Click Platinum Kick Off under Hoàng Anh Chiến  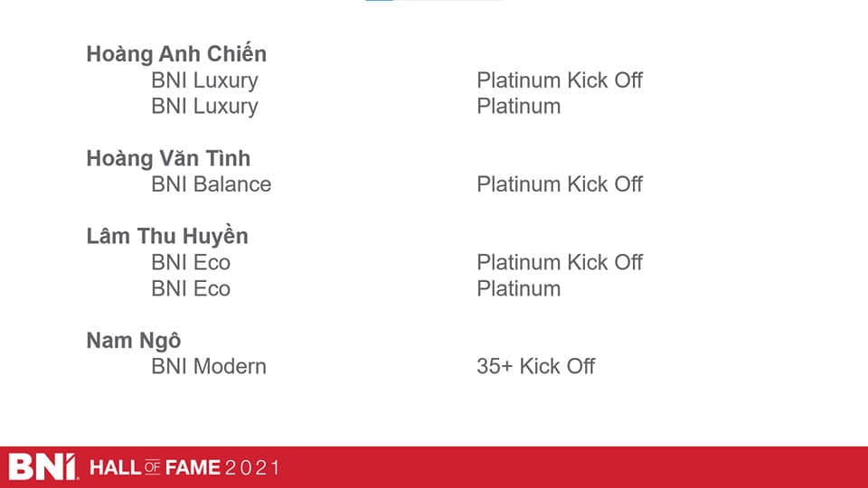point(560,80)
